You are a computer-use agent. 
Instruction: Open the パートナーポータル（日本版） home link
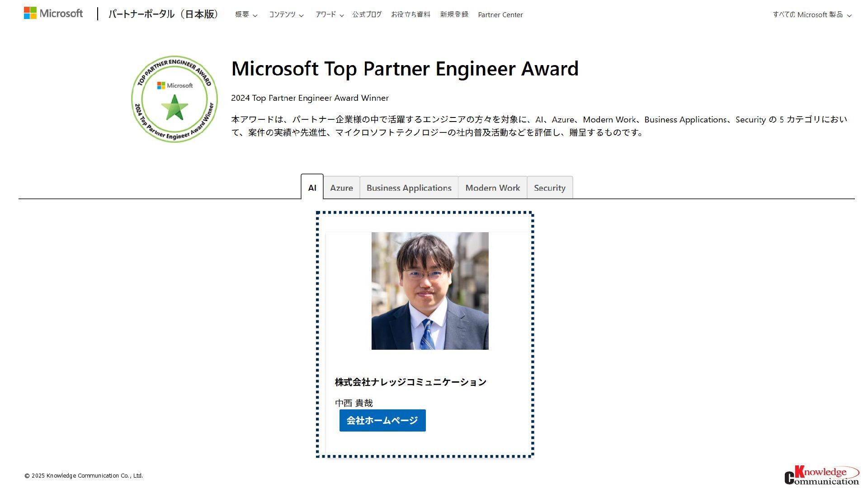tap(163, 14)
